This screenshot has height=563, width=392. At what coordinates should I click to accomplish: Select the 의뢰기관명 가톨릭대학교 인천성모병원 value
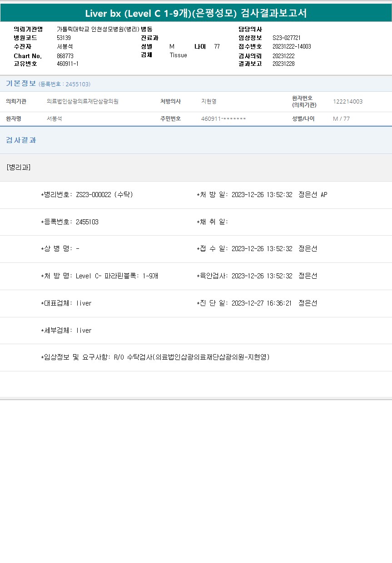pyautogui.click(x=98, y=29)
